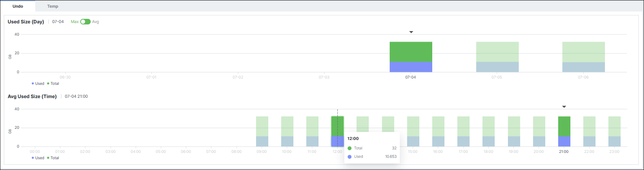Image resolution: width=644 pixels, height=170 pixels.
Task: Click the Used Size (Day) heading
Action: (x=26, y=22)
